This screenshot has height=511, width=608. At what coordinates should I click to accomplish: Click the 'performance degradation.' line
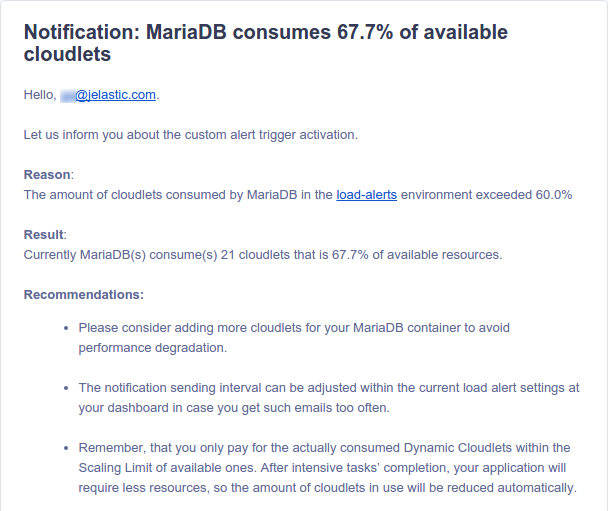coord(153,348)
